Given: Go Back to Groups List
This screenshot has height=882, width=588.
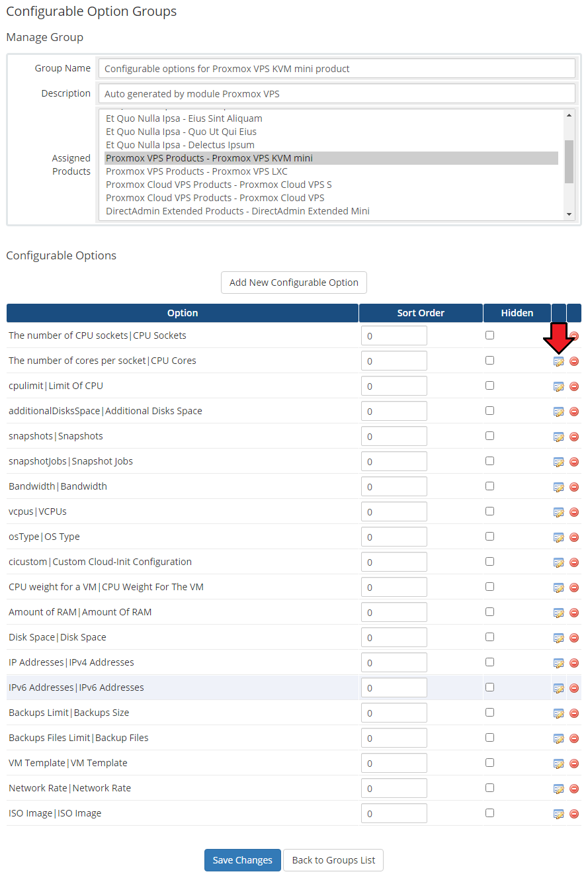Looking at the screenshot, I should pyautogui.click(x=333, y=860).
